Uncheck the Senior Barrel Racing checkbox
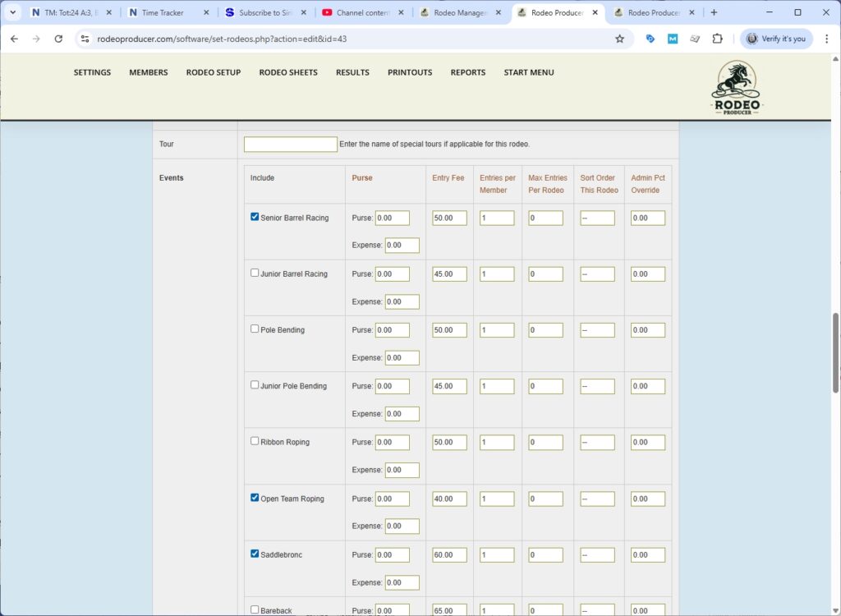841x616 pixels. tap(255, 217)
